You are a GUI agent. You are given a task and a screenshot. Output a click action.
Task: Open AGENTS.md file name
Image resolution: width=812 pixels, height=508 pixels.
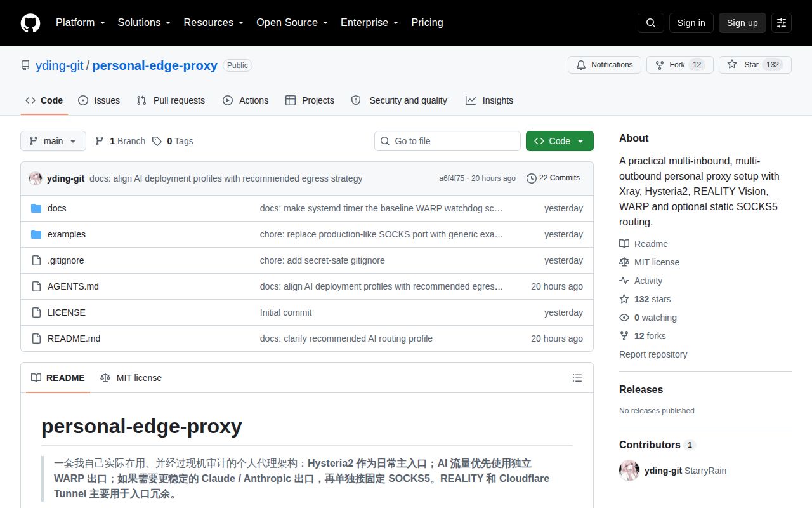coord(73,286)
